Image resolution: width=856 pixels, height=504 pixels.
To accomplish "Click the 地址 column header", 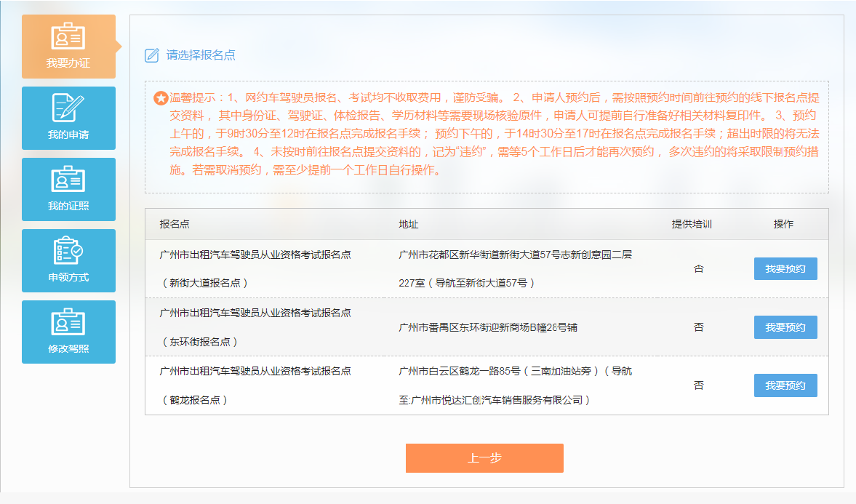I will (x=409, y=224).
